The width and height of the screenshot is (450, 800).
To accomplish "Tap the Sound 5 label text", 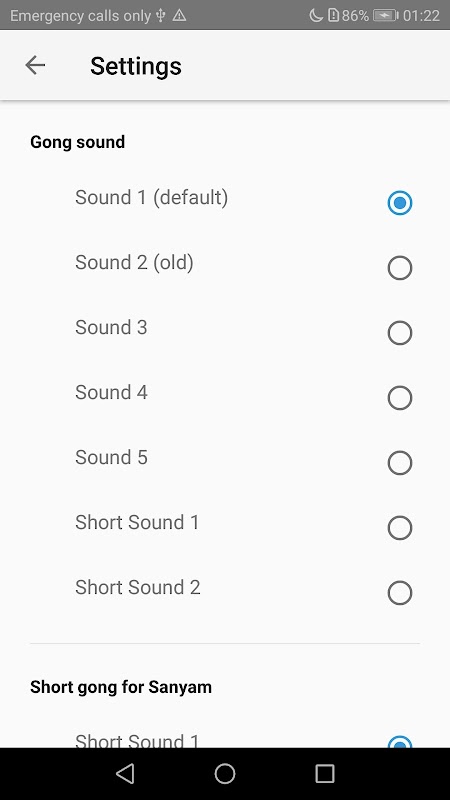I will point(111,457).
